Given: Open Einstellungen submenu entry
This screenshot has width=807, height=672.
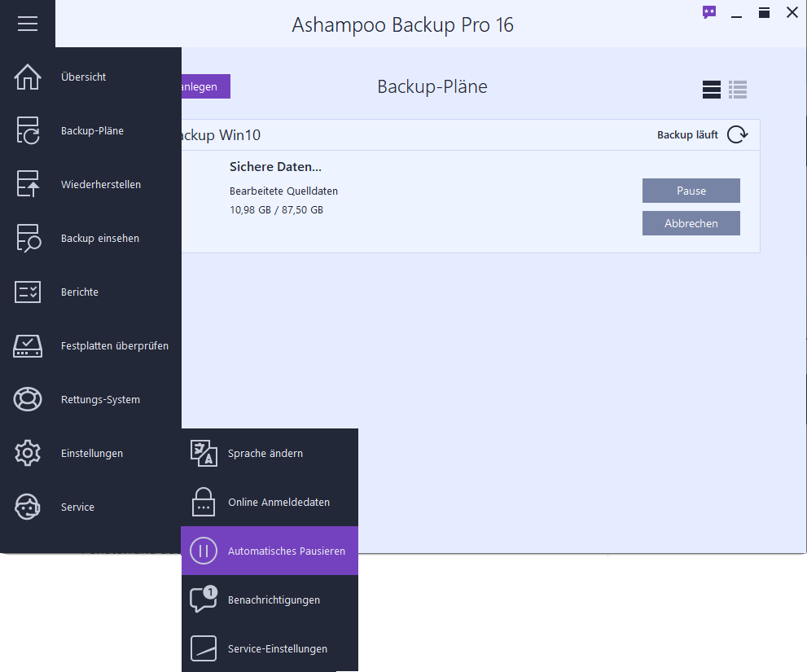Looking at the screenshot, I should click(90, 453).
